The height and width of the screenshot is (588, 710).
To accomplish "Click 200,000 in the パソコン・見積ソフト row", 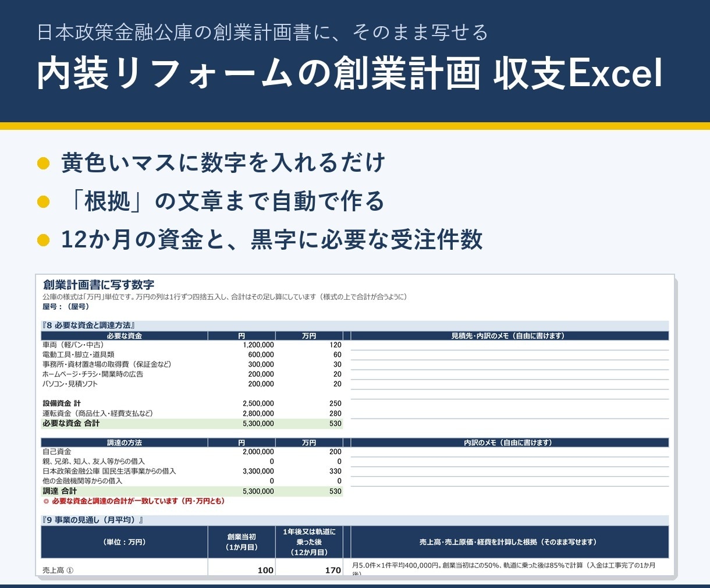I will pos(261,384).
